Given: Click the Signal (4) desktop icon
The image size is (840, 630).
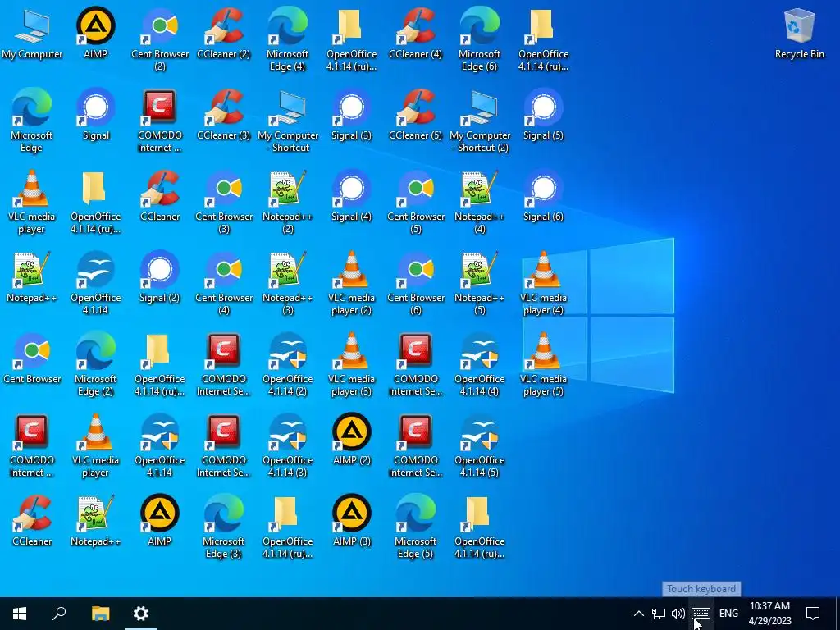Looking at the screenshot, I should [x=351, y=196].
